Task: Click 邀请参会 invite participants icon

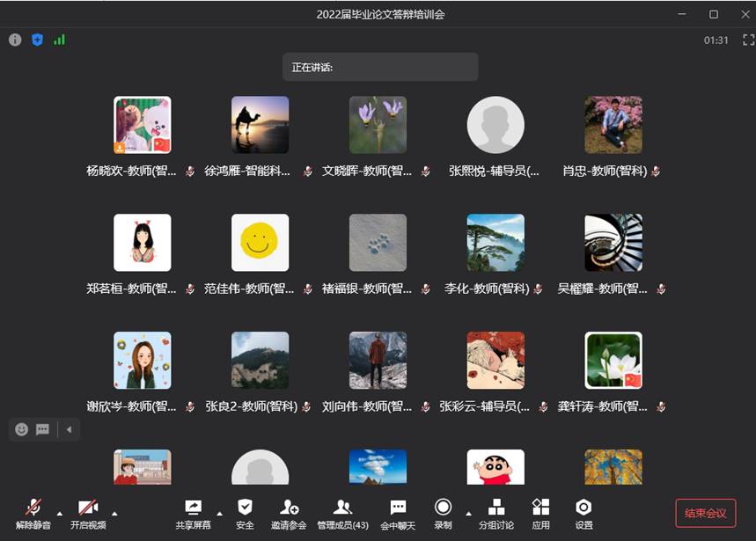Action: click(289, 513)
